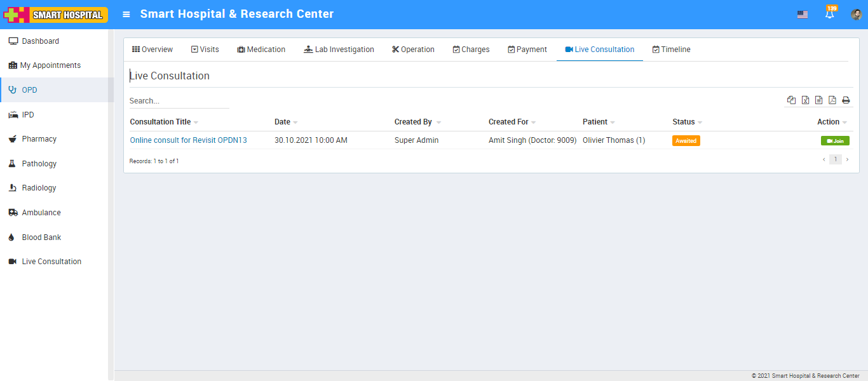Open 'Online consult for Revisit OPDN13' link
The width and height of the screenshot is (868, 381).
[x=188, y=140]
